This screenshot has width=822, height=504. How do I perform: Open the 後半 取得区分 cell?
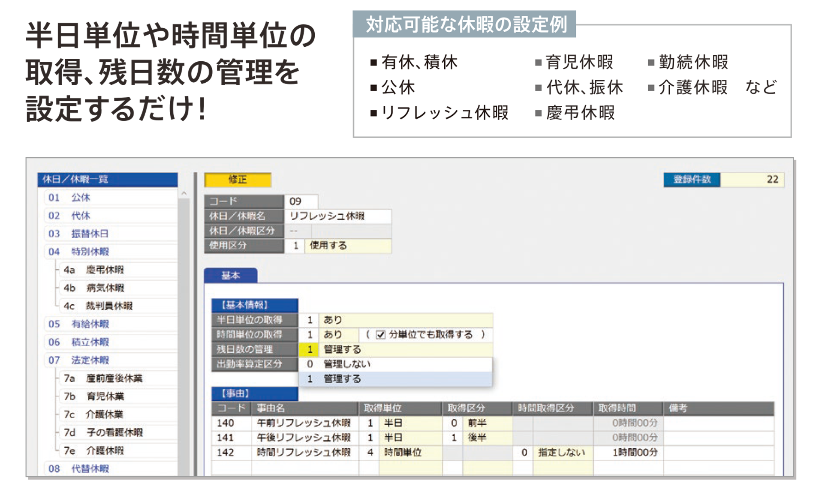[488, 438]
